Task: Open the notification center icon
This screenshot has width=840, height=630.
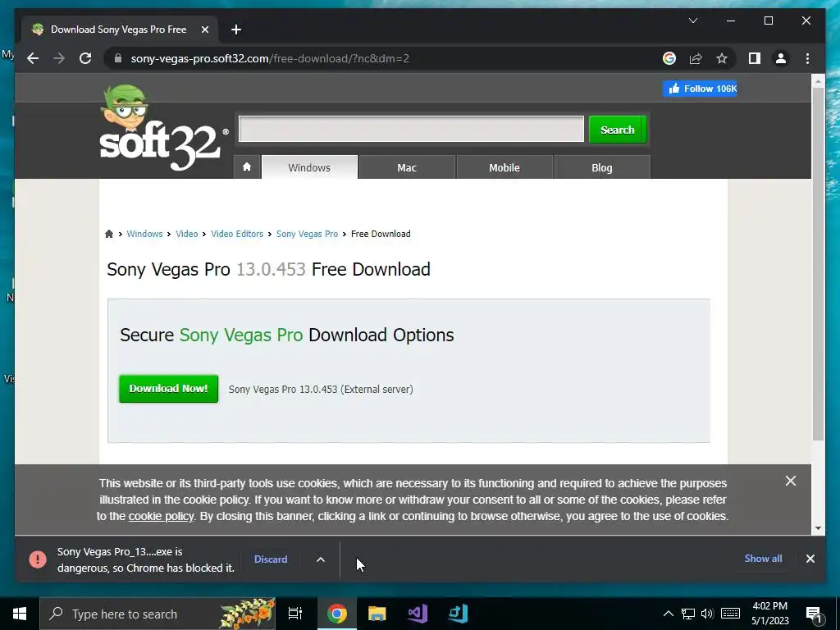Action: click(x=814, y=614)
